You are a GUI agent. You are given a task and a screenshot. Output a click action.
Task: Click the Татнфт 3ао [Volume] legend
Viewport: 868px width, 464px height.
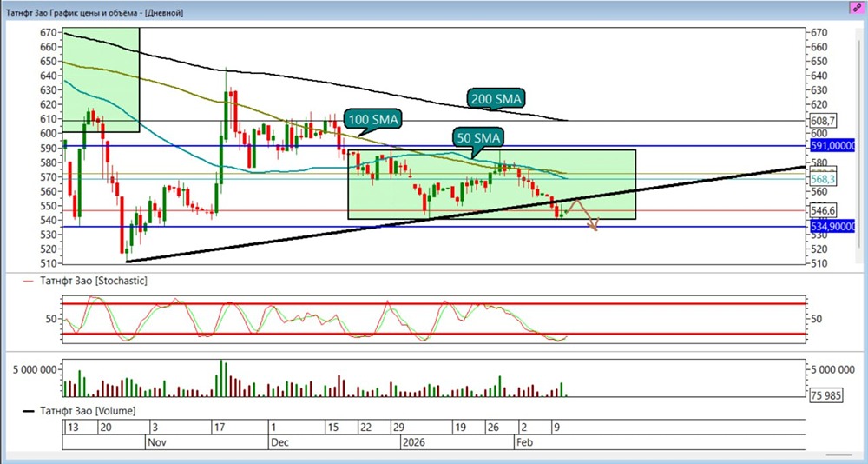click(88, 411)
